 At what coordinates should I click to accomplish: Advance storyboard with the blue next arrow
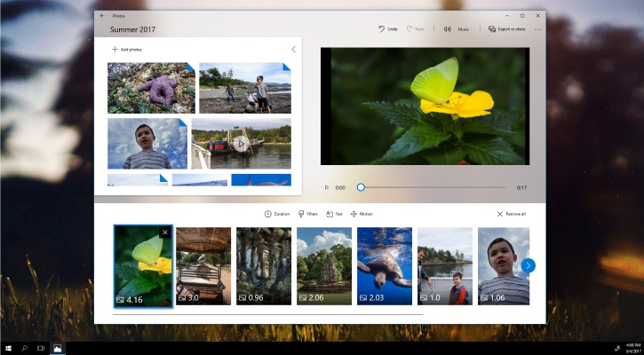pyautogui.click(x=529, y=265)
